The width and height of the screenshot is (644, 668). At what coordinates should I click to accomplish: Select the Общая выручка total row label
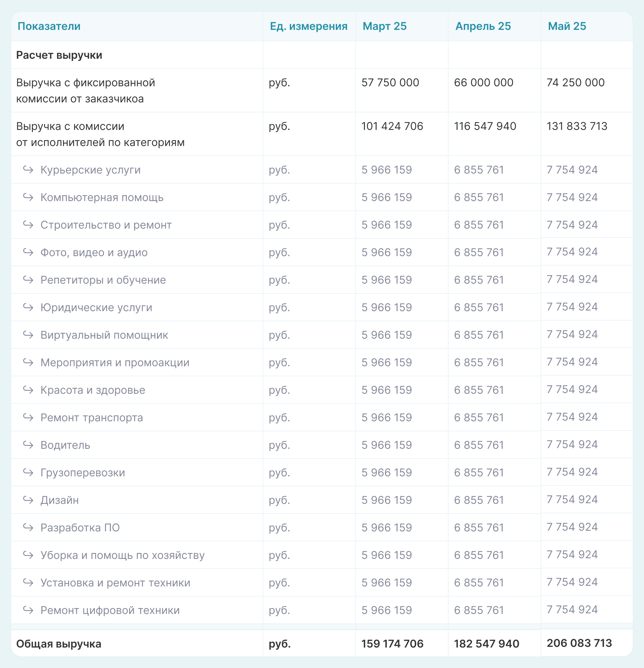(59, 644)
